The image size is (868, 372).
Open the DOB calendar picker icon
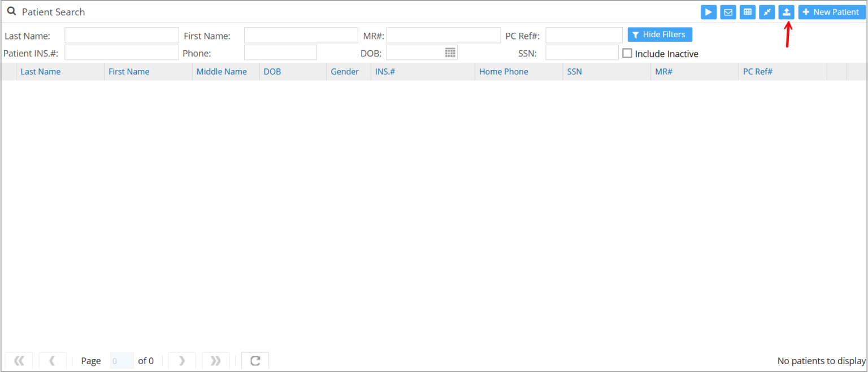tap(450, 52)
